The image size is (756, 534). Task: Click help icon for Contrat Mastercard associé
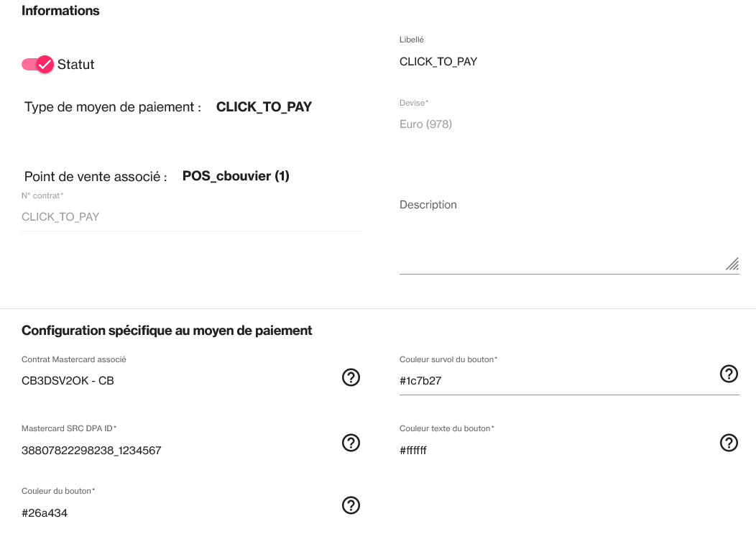pyautogui.click(x=351, y=377)
